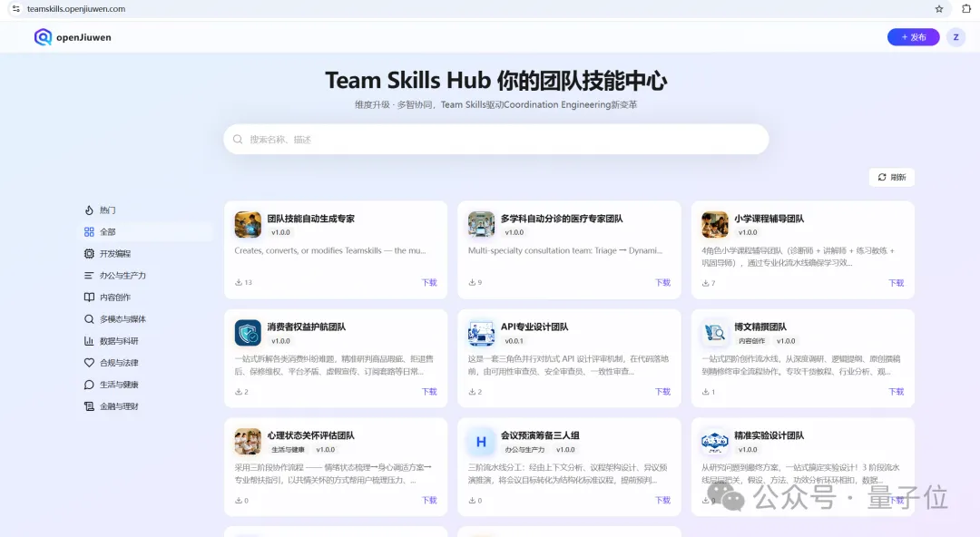980x537 pixels.
Task: Click the 开发编程 chip icon category
Action: (88, 253)
